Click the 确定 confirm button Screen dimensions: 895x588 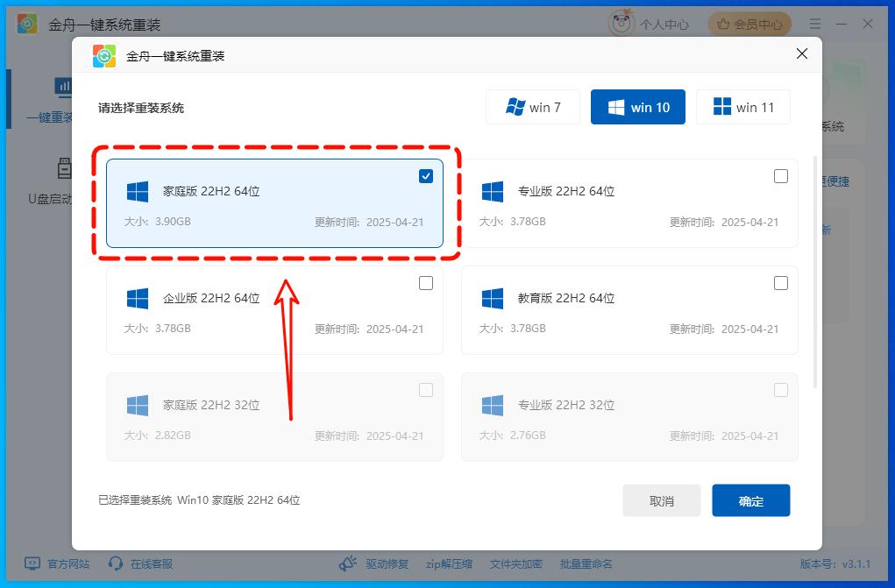750,499
